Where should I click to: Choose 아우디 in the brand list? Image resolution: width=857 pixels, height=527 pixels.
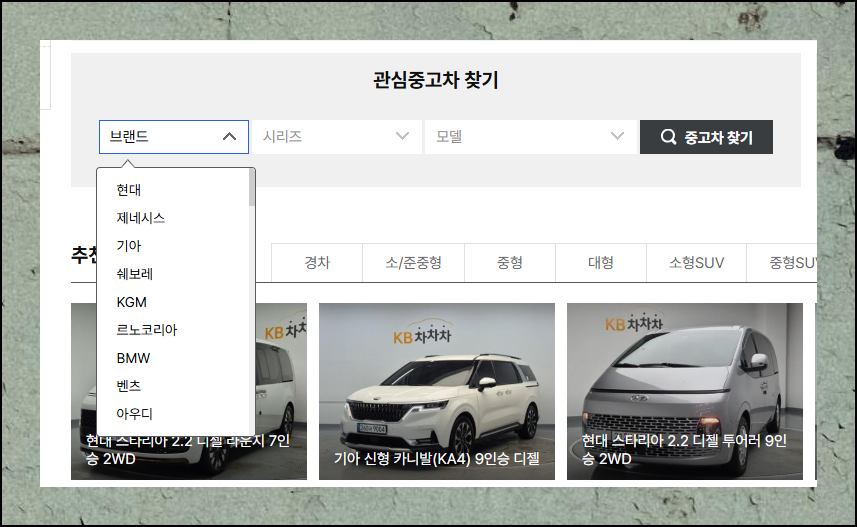[134, 414]
